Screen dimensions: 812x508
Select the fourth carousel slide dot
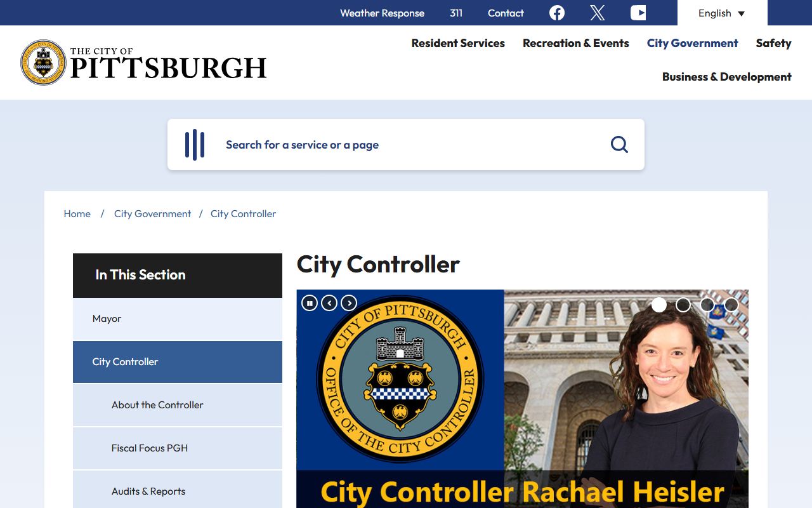(x=731, y=305)
